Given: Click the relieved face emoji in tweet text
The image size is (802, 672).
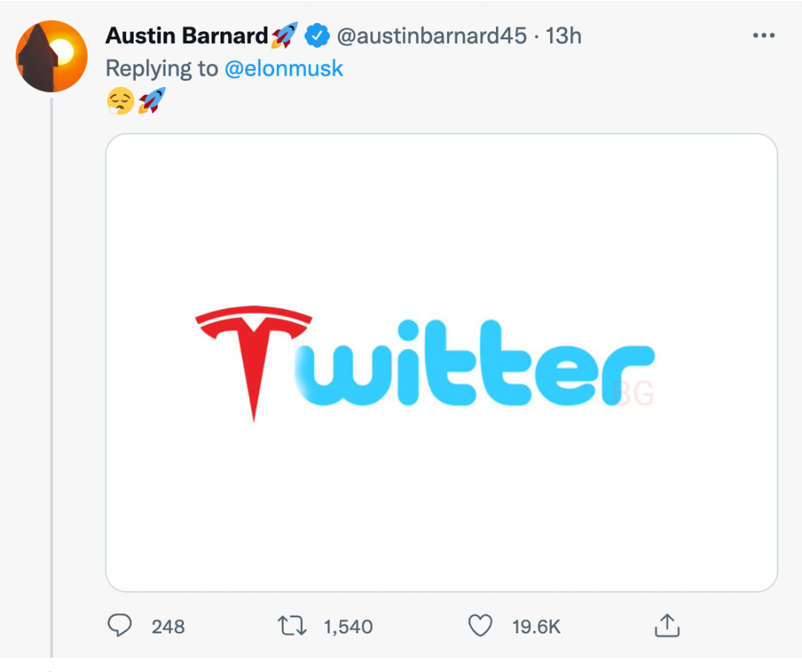Looking at the screenshot, I should coord(120,101).
